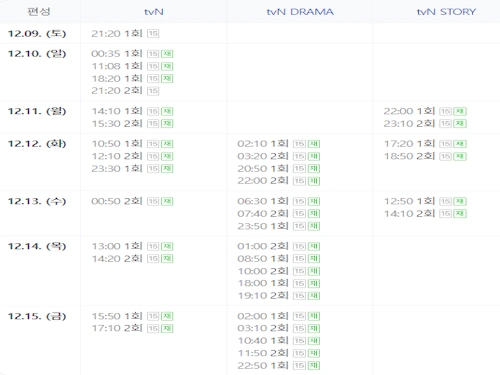Click the 재 rerun badge beside 00:35 1회
Screen dimensions: 500x375
pos(167,54)
